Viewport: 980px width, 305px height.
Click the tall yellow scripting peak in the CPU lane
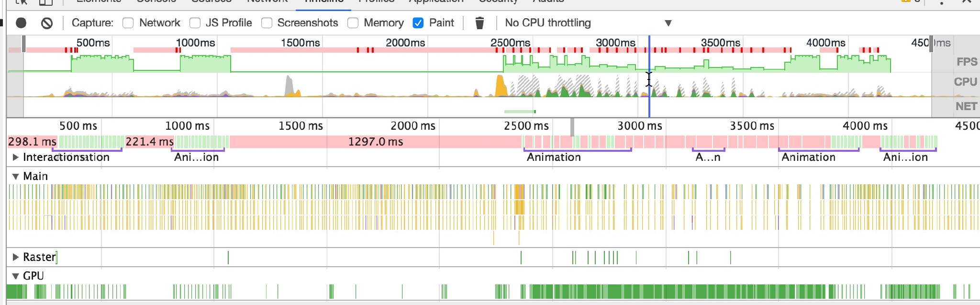[x=501, y=86]
